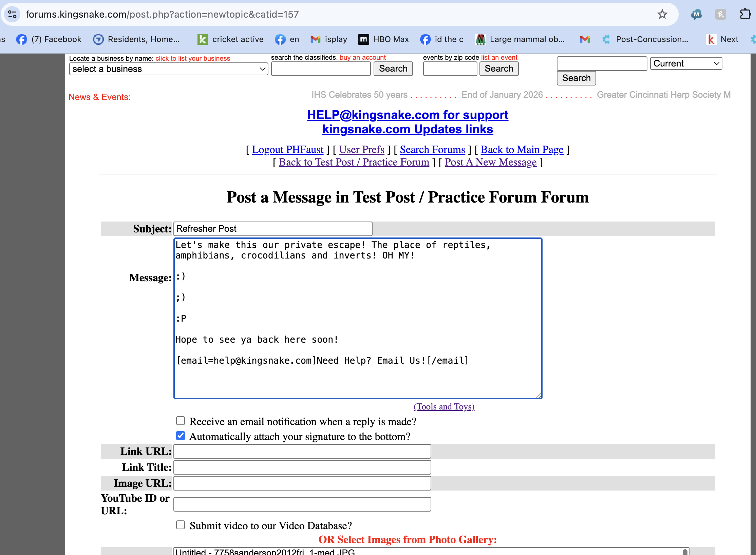Enable email notification on reply checkbox
The image size is (756, 555).
point(181,421)
